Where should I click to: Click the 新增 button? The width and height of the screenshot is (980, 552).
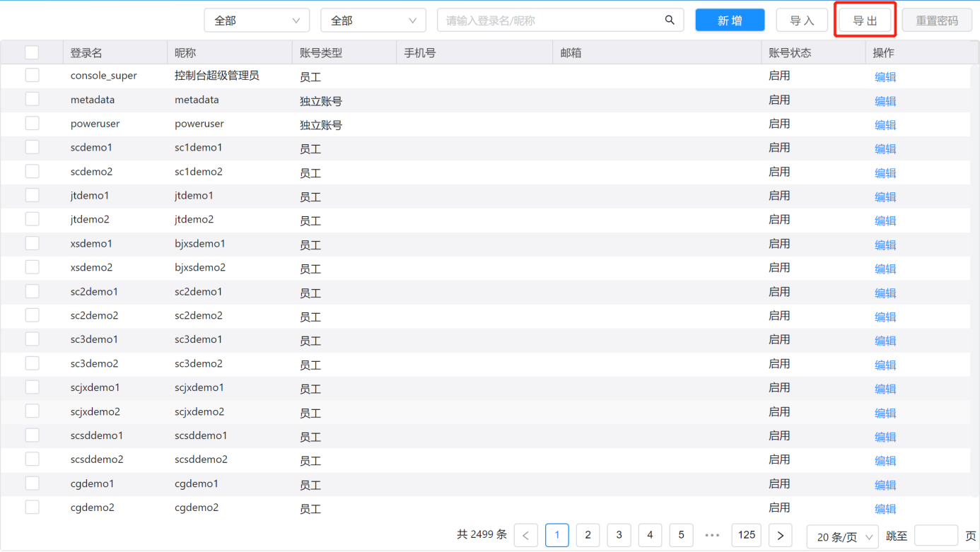[730, 20]
